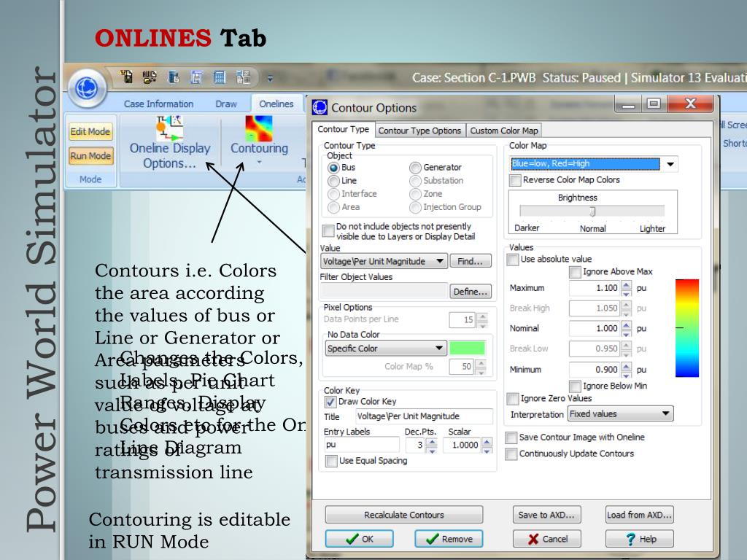The height and width of the screenshot is (560, 747).
Task: Expand the Contouring button dropdown arrow
Action: tap(260, 163)
